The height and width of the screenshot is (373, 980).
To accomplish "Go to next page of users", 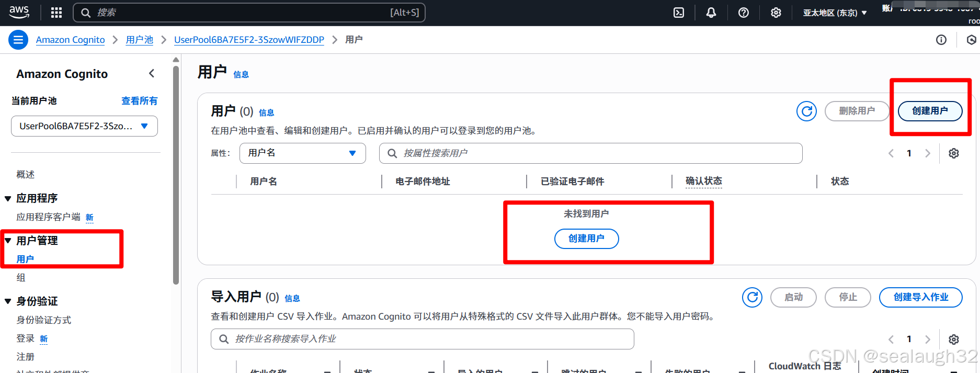I will tap(928, 153).
